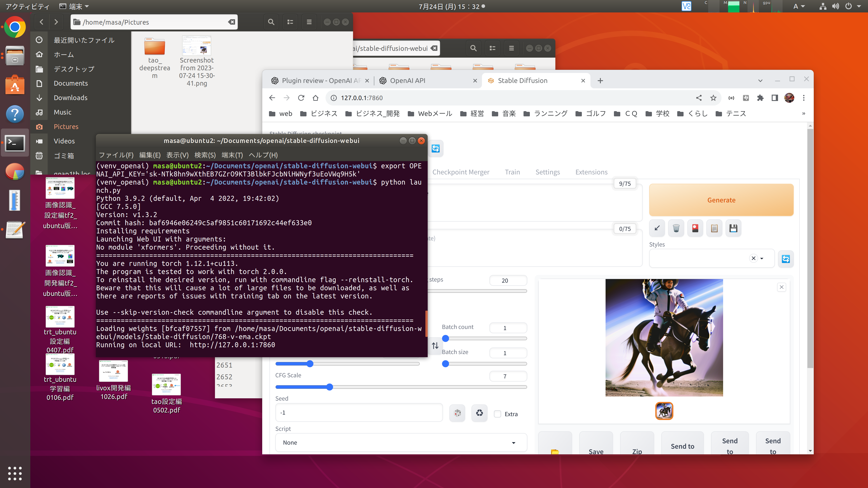Viewport: 868px width, 488px height.
Task: Toggle the Extra seed checkbox
Action: [497, 414]
